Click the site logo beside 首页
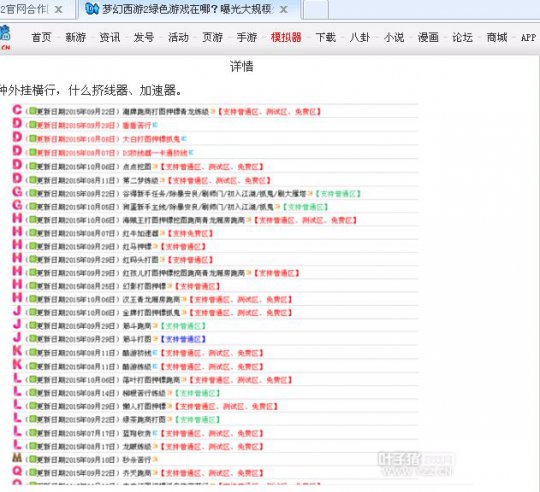The image size is (540, 492). click(5, 37)
